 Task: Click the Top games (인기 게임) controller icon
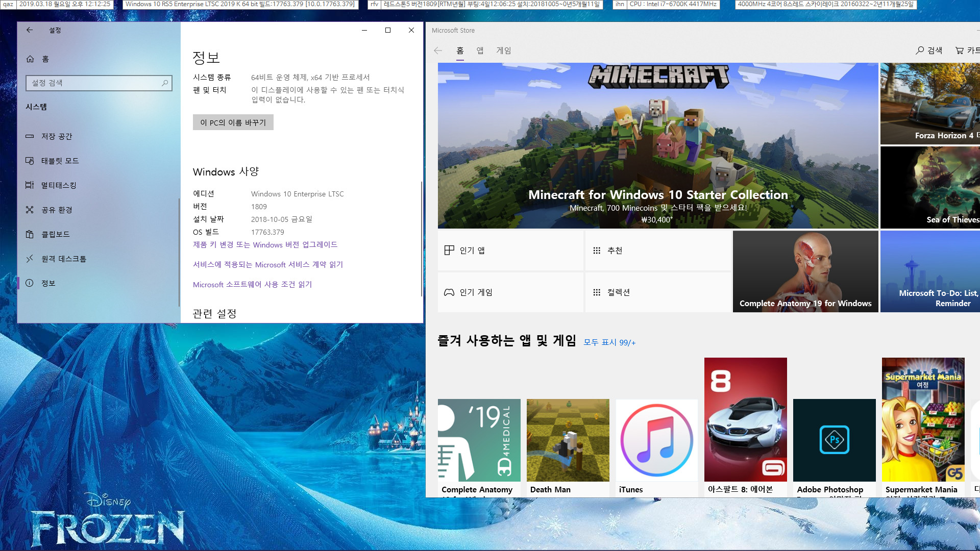click(449, 292)
